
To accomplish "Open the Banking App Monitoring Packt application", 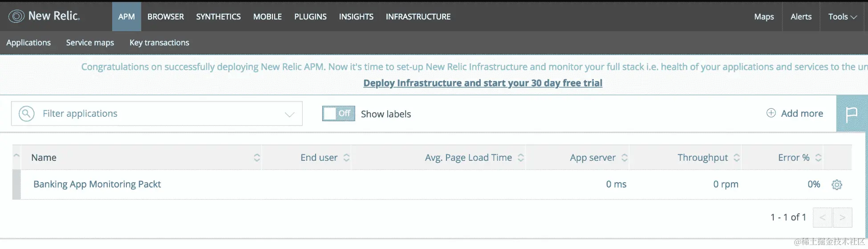I will tap(97, 184).
